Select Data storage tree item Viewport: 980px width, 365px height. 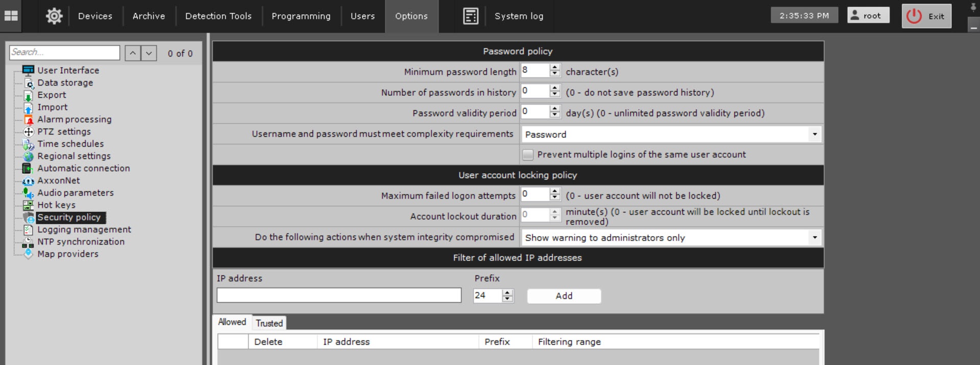[x=65, y=83]
